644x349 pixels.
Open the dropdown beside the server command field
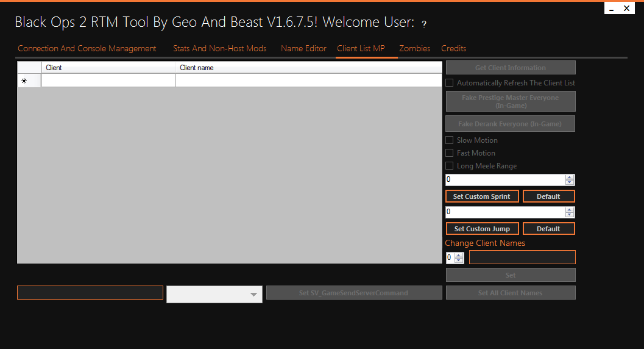(253, 294)
